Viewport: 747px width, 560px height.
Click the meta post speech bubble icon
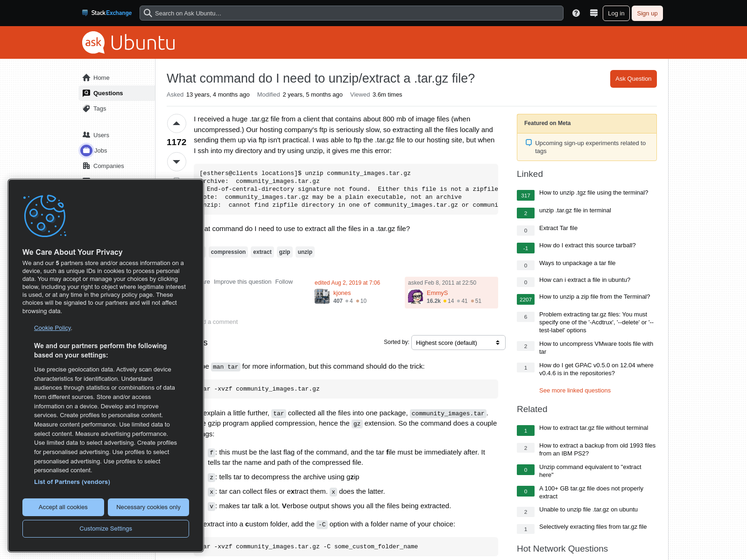click(x=529, y=143)
